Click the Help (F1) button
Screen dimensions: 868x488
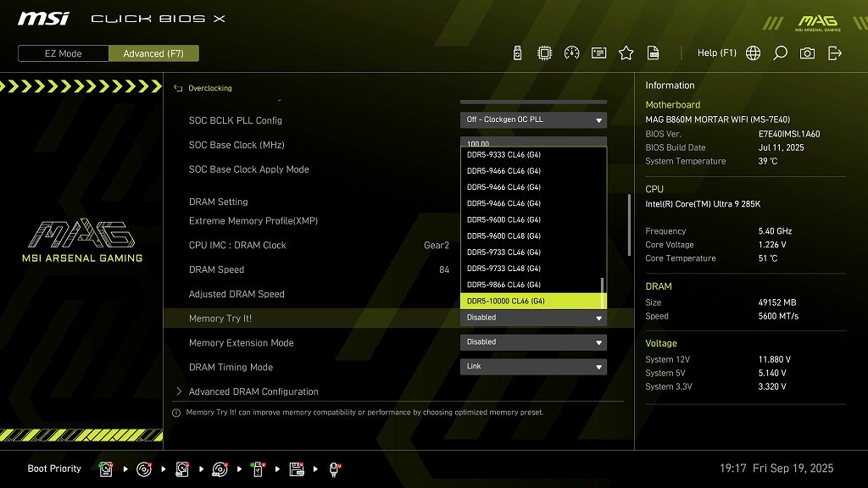[716, 53]
